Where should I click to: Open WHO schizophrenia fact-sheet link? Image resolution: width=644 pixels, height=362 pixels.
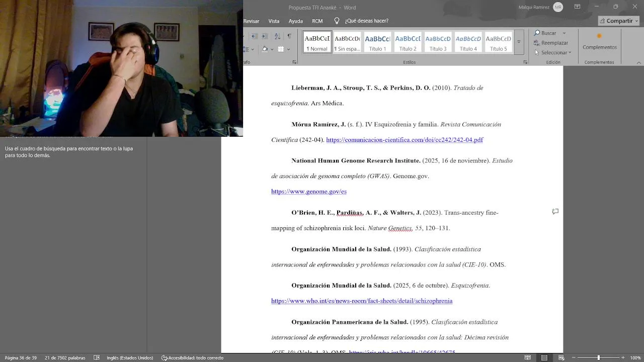[x=362, y=301]
